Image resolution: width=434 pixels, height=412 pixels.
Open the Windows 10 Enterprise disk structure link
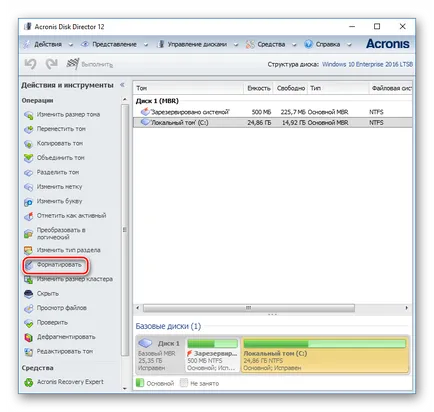coord(367,64)
